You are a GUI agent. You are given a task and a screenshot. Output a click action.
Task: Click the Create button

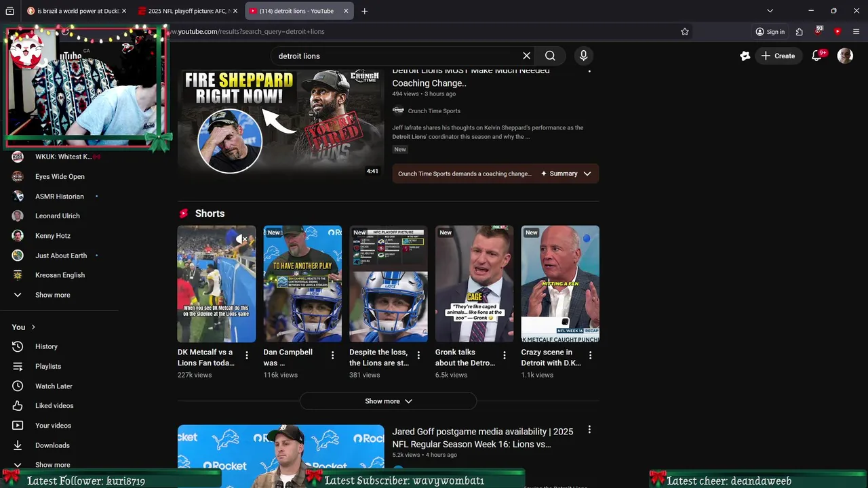coord(778,56)
